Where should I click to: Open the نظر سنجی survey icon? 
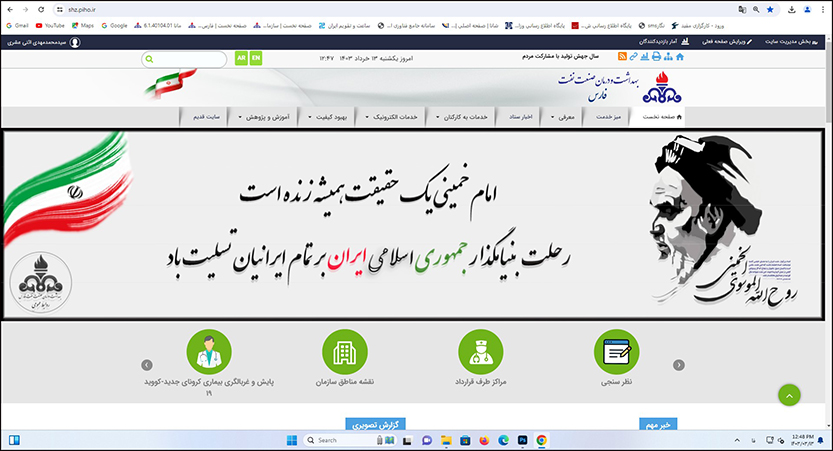(616, 352)
